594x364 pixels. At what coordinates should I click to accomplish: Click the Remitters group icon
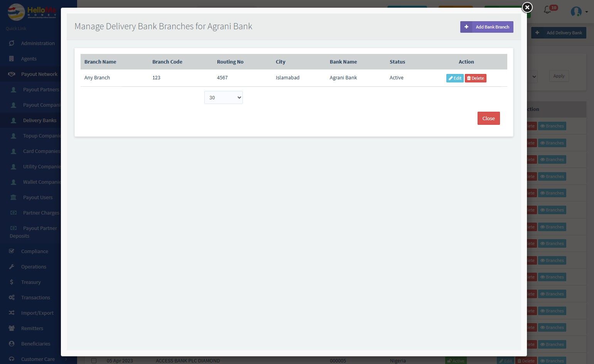[x=12, y=328]
